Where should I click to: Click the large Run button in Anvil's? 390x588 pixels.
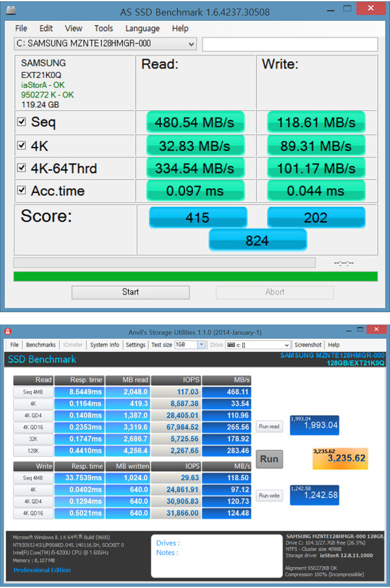[x=269, y=459]
